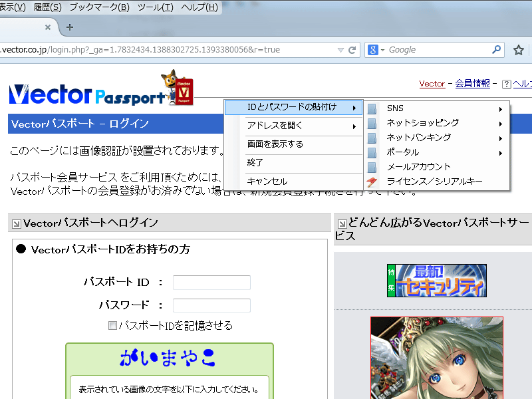The height and width of the screenshot is (399, 532).
Task: Open the 表示(V) menu
Action: tap(13, 7)
